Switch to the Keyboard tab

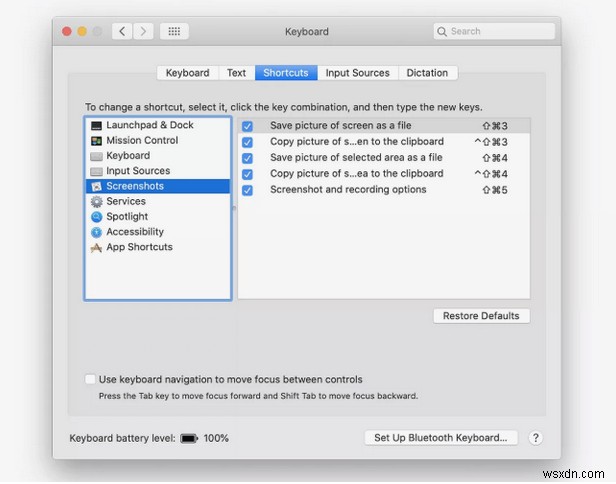[x=187, y=73]
